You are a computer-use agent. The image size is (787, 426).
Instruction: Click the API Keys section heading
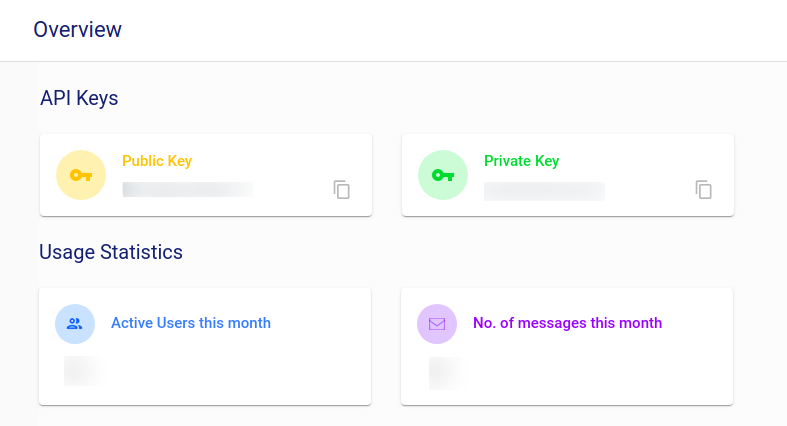(79, 98)
